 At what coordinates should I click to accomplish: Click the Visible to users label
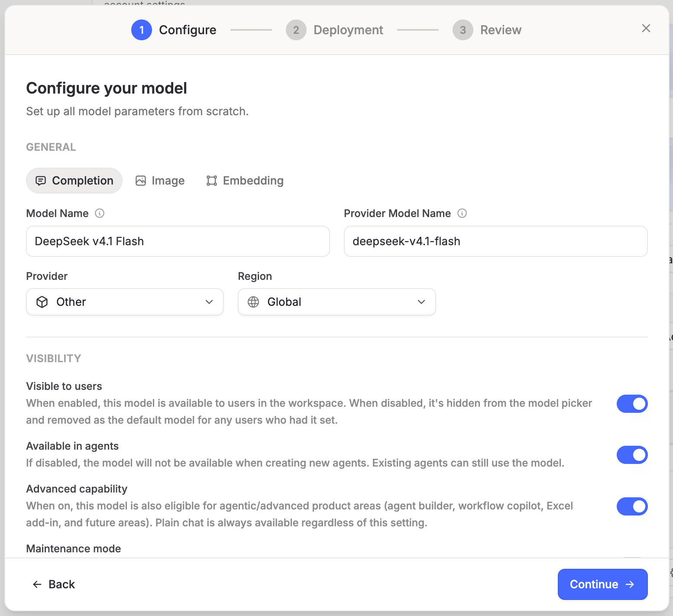coord(64,386)
